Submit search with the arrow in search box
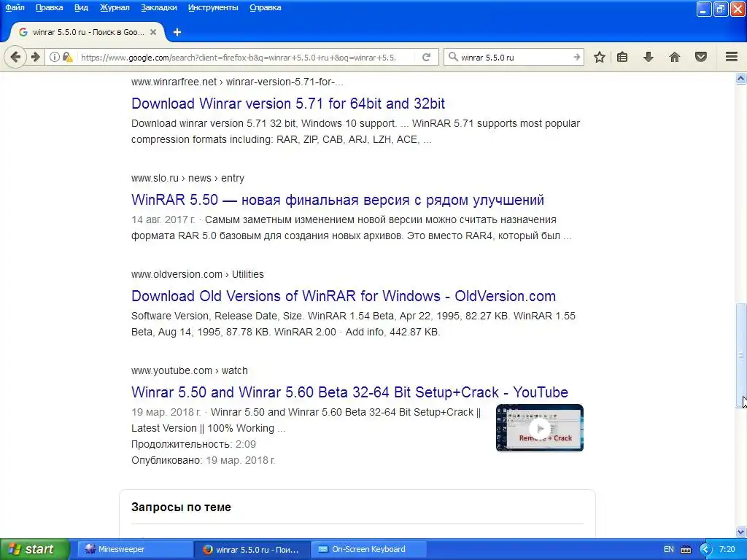The width and height of the screenshot is (747, 560). tap(576, 57)
